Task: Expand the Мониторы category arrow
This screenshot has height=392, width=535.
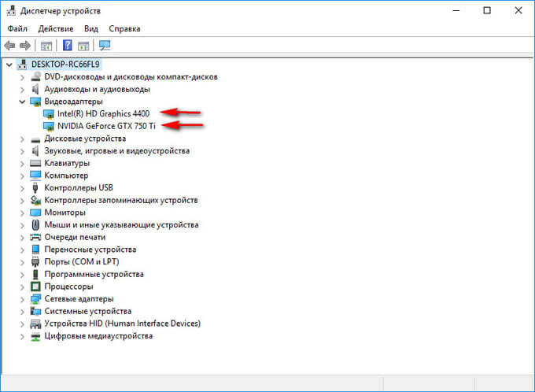Action: pyautogui.click(x=22, y=213)
